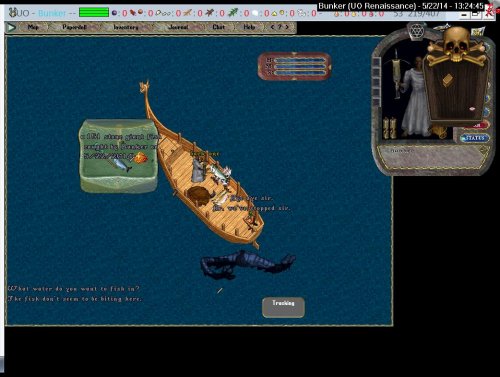This screenshot has height=377, width=500.
Task: Click the '< ? >' button on menu bar
Action: point(280,27)
